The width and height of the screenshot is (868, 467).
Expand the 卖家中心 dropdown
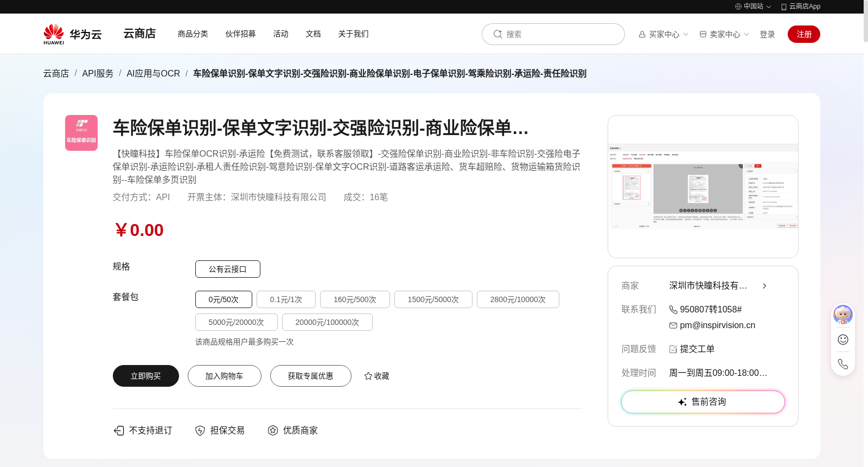pos(746,34)
